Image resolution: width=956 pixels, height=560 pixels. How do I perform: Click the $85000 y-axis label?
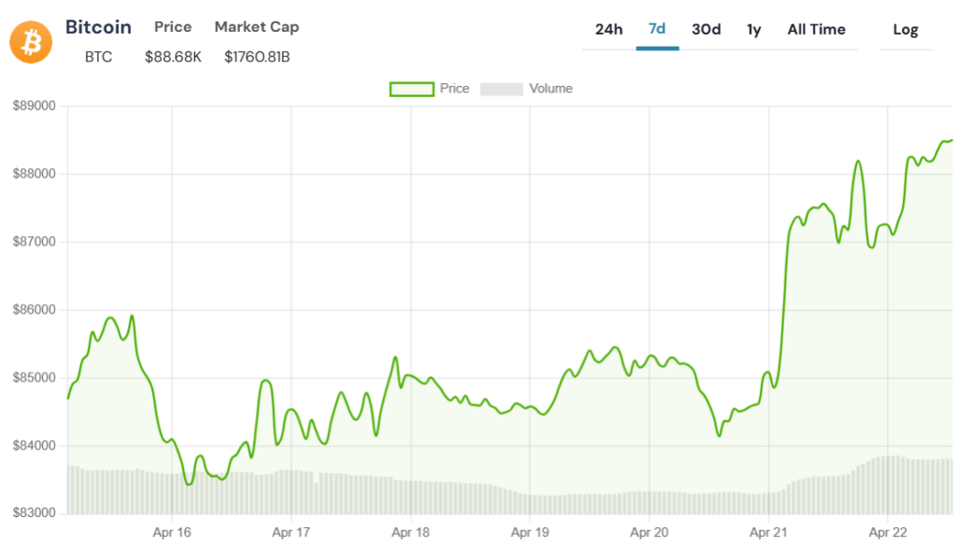click(x=35, y=378)
